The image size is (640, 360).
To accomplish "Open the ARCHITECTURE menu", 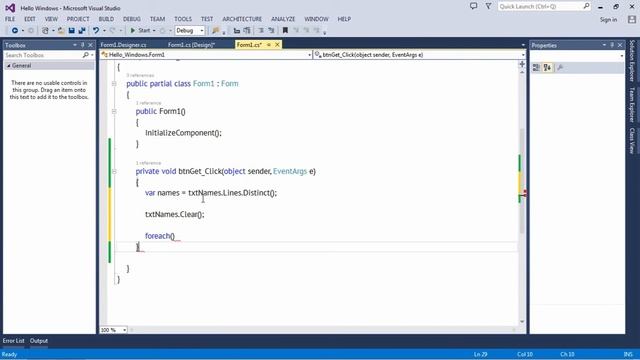I will (242, 19).
